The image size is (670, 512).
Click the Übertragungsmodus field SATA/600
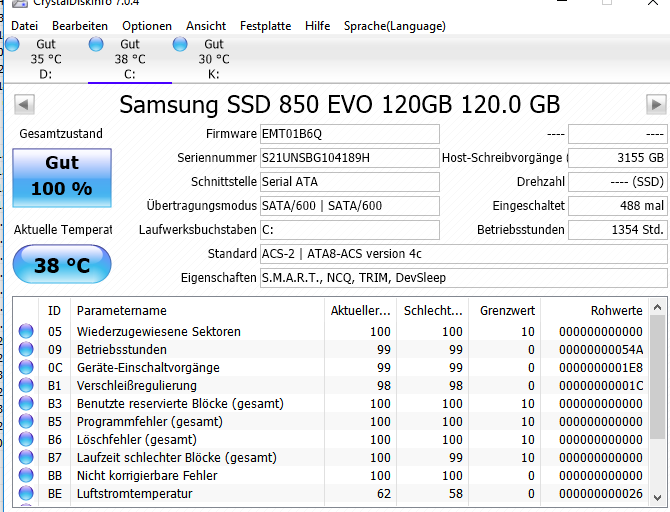[x=350, y=206]
